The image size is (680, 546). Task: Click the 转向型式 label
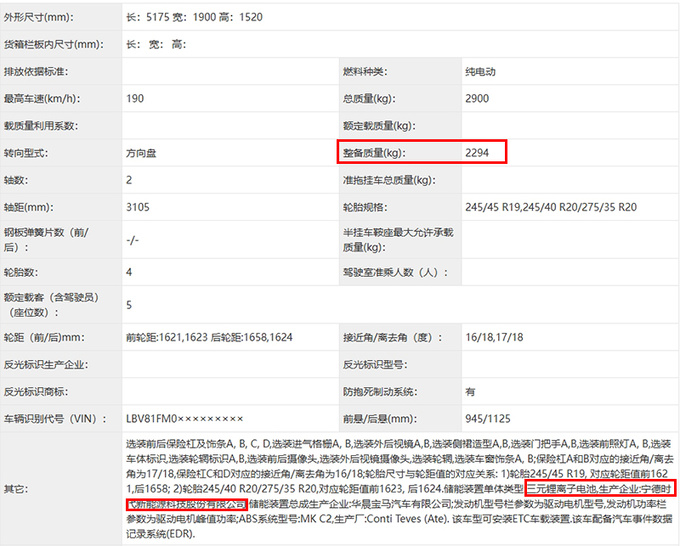26,153
